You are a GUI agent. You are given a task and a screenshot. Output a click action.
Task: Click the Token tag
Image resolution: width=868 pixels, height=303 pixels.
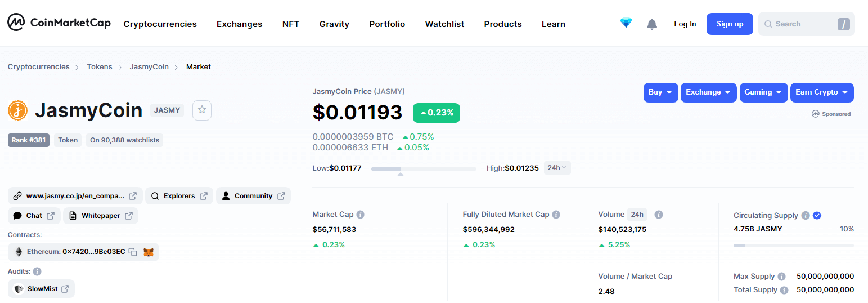pyautogui.click(x=68, y=140)
